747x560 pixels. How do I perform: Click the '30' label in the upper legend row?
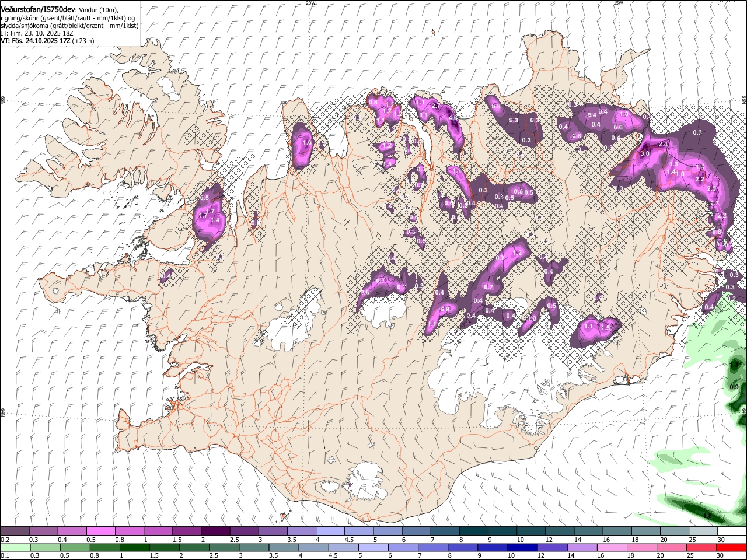pos(721,540)
